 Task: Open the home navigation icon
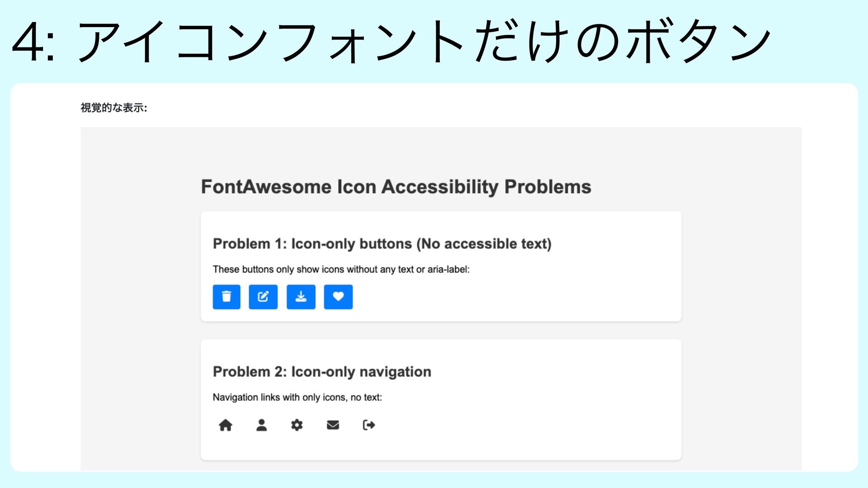point(226,425)
